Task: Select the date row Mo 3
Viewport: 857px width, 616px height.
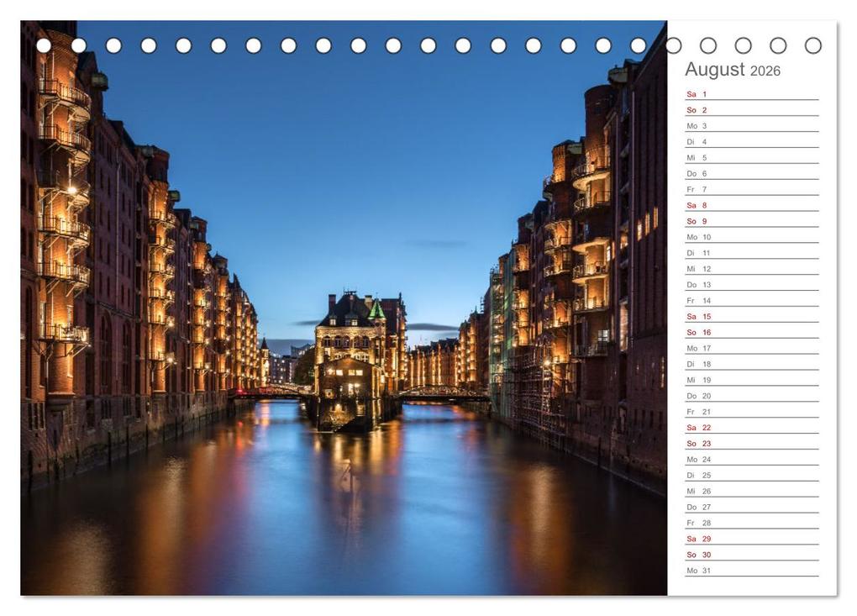Action: point(752,126)
